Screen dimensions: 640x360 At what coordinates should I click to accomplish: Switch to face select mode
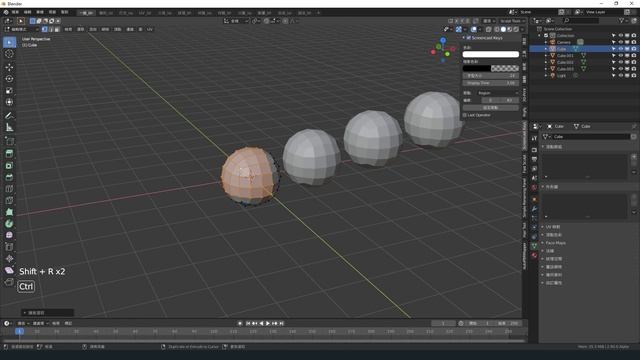pos(57,29)
